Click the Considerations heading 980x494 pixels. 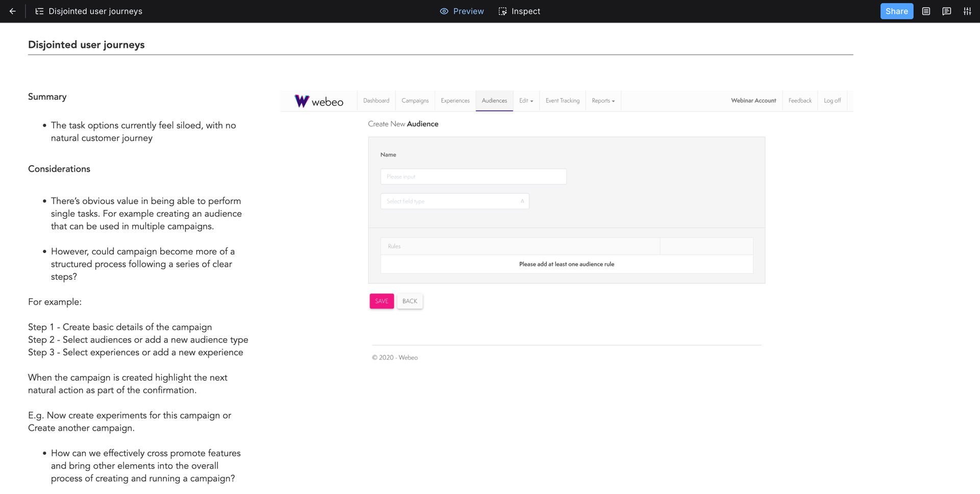59,169
